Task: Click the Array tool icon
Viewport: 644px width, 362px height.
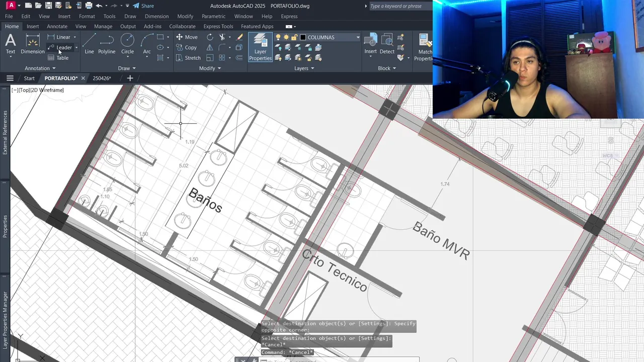Action: pos(222,58)
